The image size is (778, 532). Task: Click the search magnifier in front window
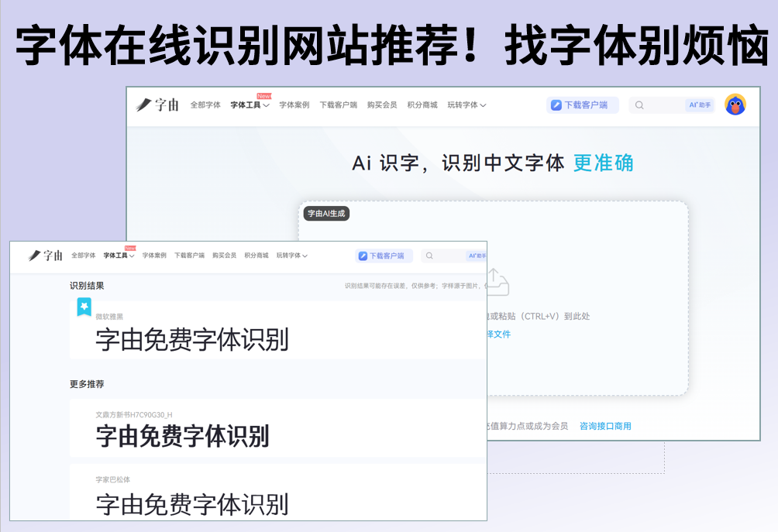(430, 256)
